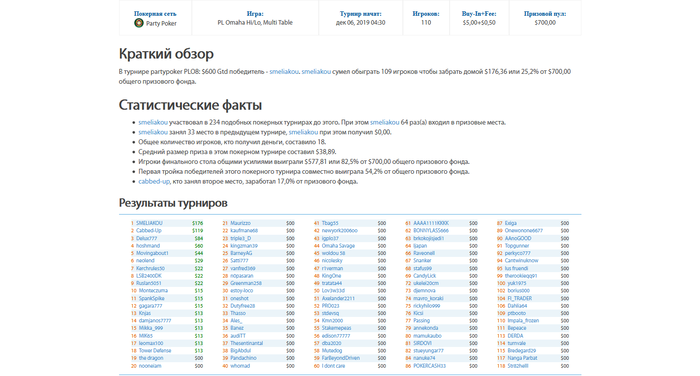Open KingOne player link

(331, 276)
